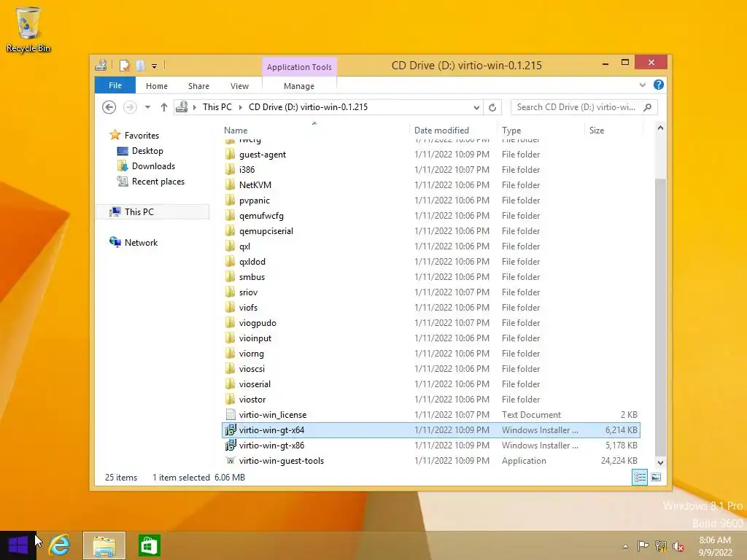Click the New folder quick access icon
The image size is (747, 560).
tap(140, 65)
